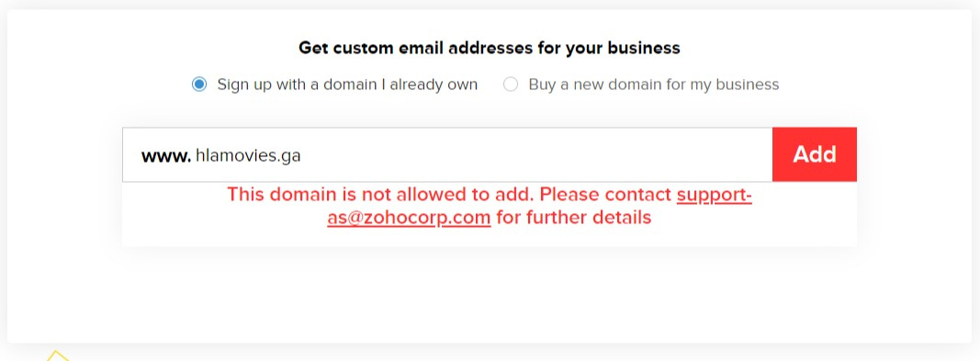The width and height of the screenshot is (980, 361).
Task: Click the bold "www." prefix label
Action: click(165, 156)
